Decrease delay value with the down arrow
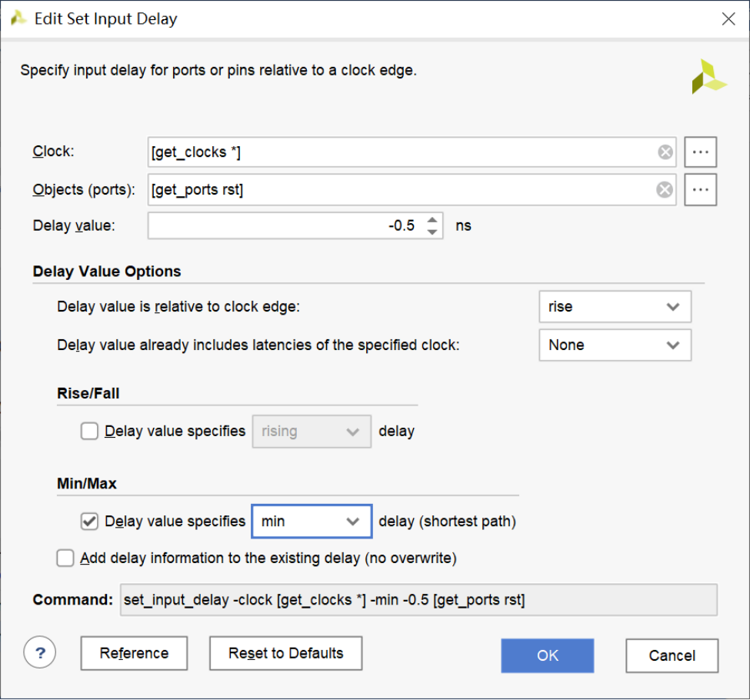Image resolution: width=750 pixels, height=700 pixels. pyautogui.click(x=432, y=232)
